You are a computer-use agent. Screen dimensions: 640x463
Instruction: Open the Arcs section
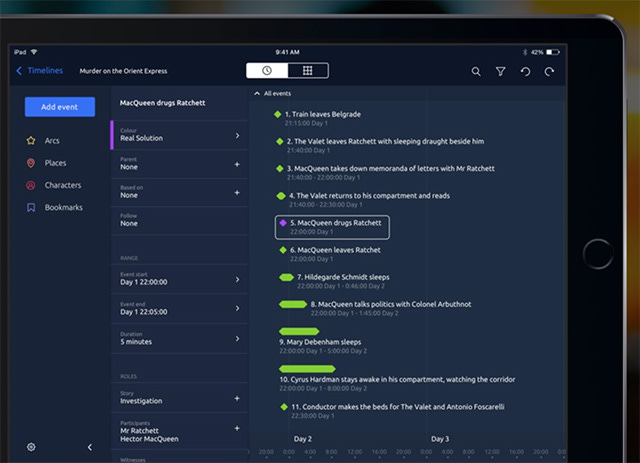(x=52, y=140)
